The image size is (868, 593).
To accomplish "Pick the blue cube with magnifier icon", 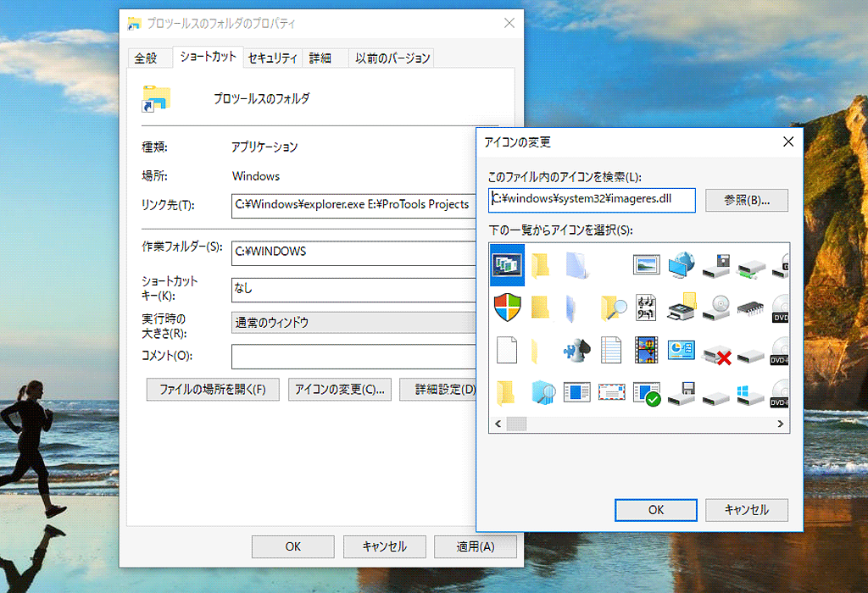I will pos(543,392).
